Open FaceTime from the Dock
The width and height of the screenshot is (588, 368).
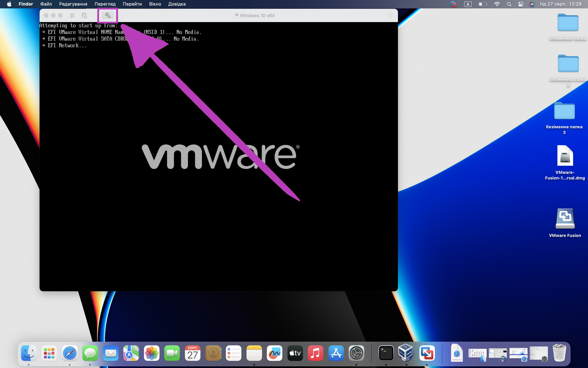tap(172, 353)
